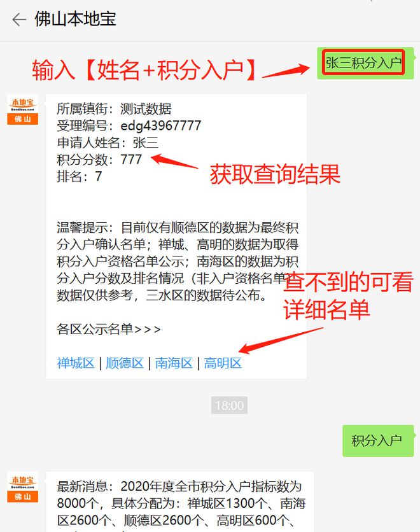Go back using the left arrow icon
This screenshot has height=532, width=420.
point(19,20)
